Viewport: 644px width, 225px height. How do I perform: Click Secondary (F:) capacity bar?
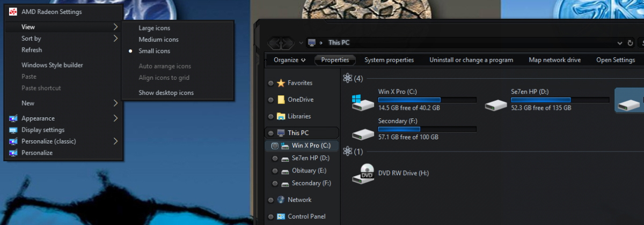click(427, 129)
